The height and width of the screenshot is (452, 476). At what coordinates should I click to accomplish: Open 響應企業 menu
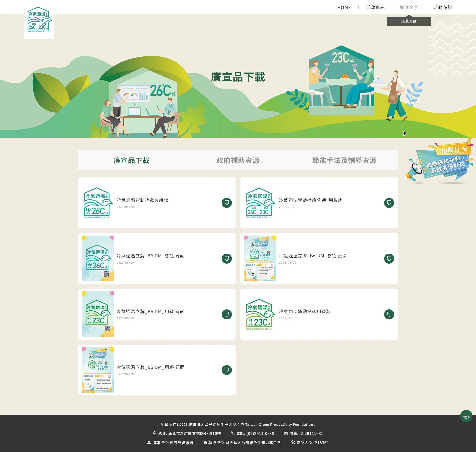409,8
